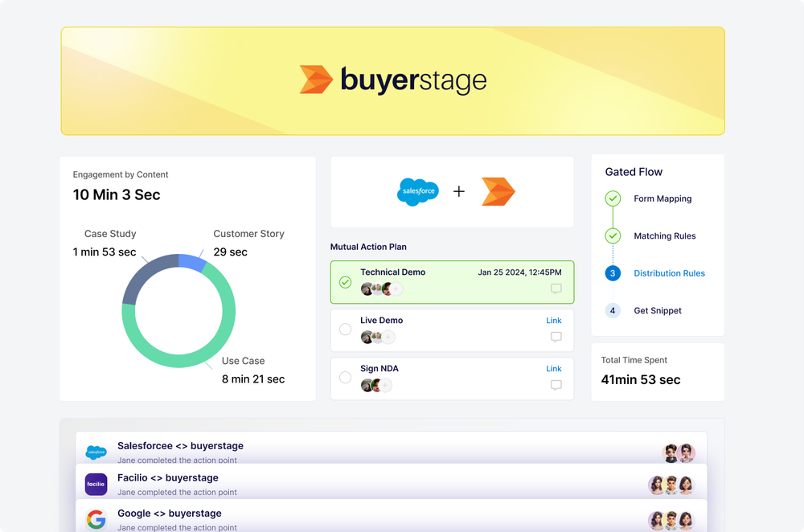Screen dimensions: 804x532
Task: Uncheck the completed Technical Demo checkbox
Action: tap(346, 282)
